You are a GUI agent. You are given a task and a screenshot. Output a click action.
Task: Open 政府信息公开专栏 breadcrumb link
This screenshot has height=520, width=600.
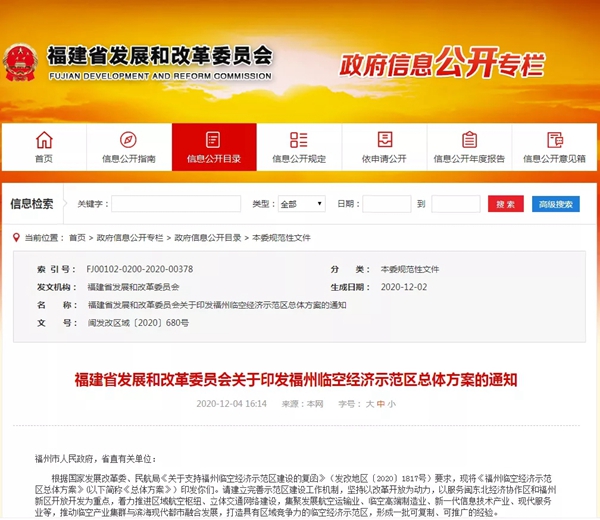click(x=130, y=238)
